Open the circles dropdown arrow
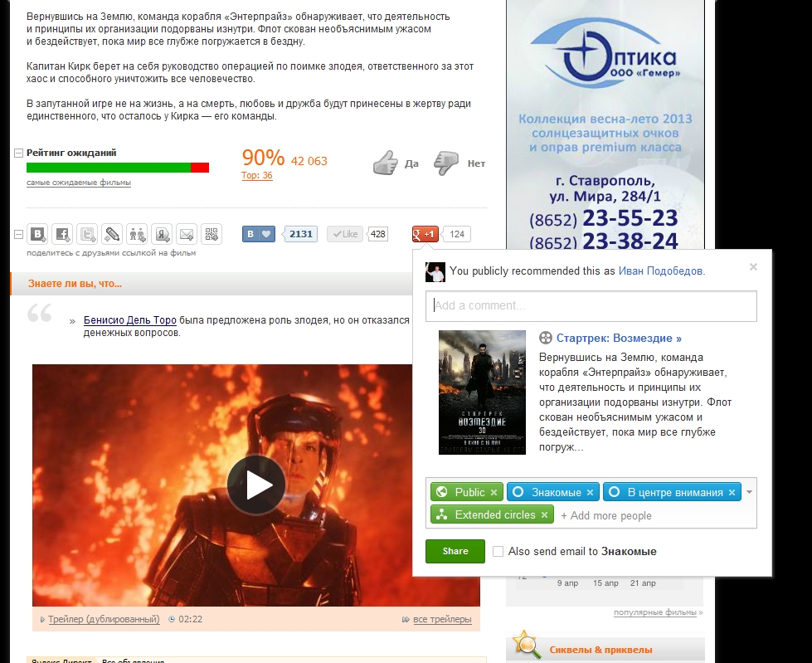This screenshot has height=663, width=812. pos(749,492)
